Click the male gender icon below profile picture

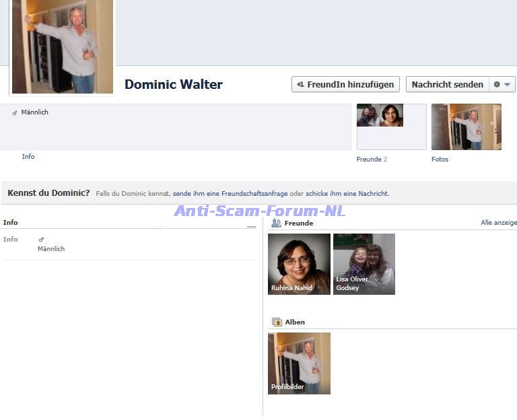tap(15, 113)
